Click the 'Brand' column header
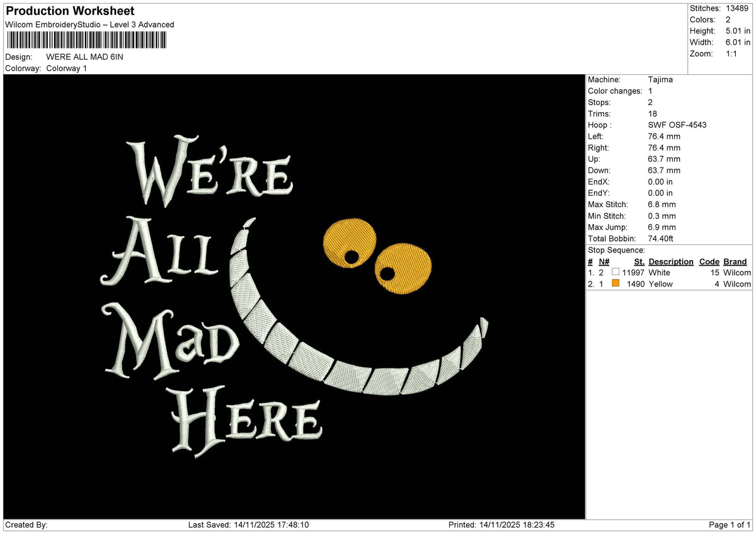756x534 pixels. click(x=735, y=261)
